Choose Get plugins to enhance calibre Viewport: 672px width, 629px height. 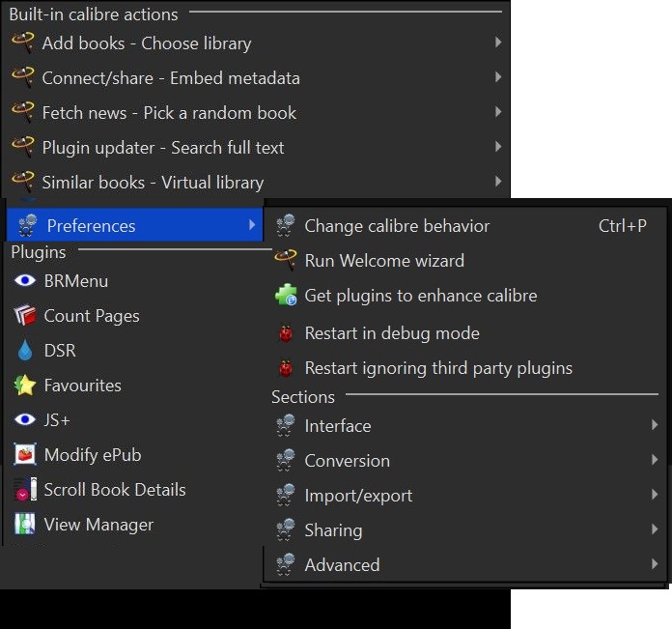pyautogui.click(x=465, y=296)
